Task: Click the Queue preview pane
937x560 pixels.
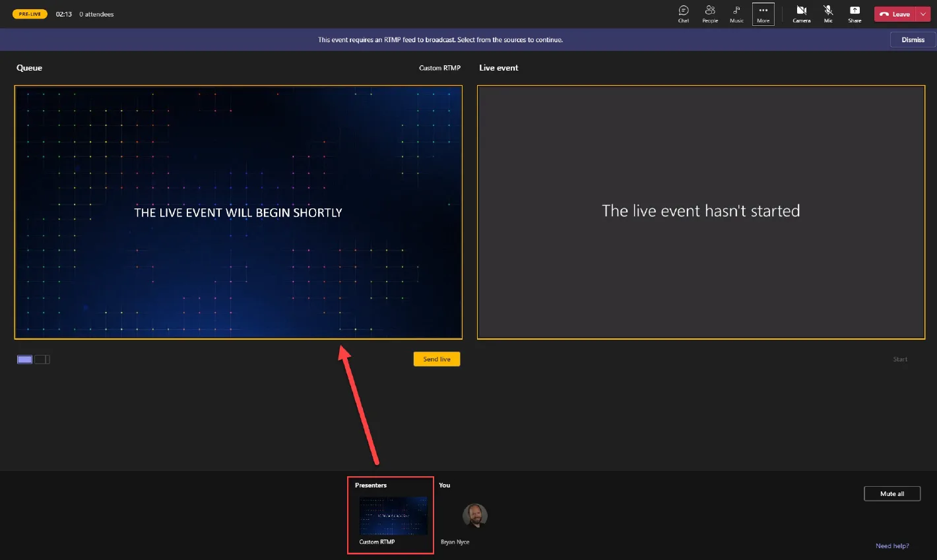Action: pos(238,212)
